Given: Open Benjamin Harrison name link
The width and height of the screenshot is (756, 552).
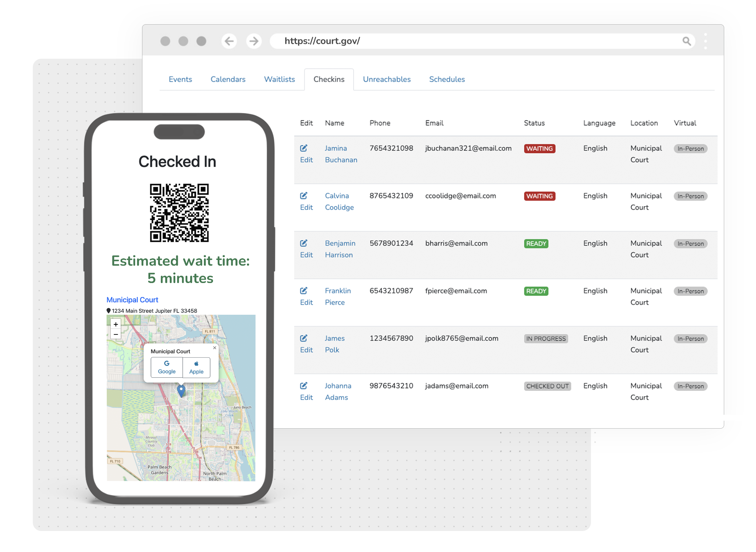Looking at the screenshot, I should [x=340, y=249].
